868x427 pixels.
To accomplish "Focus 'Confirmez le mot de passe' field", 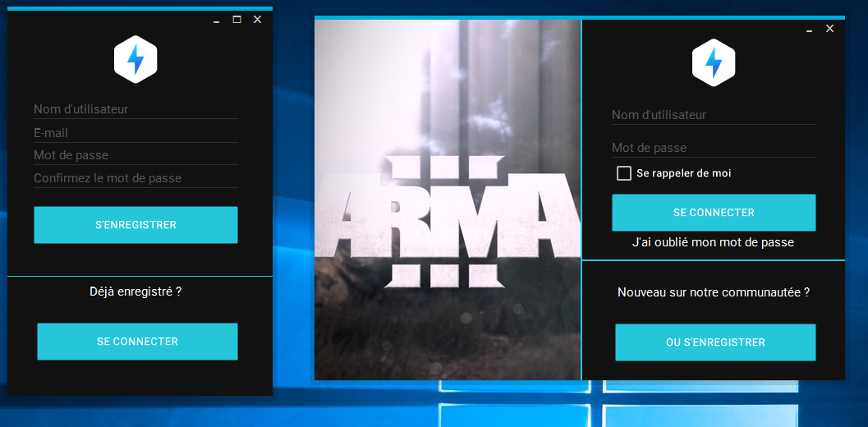I will [135, 178].
